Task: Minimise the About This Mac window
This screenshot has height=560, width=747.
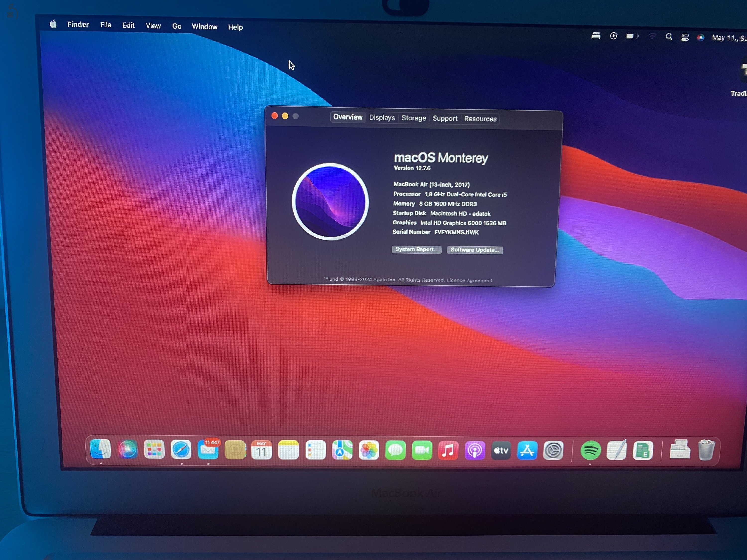Action: (x=285, y=116)
